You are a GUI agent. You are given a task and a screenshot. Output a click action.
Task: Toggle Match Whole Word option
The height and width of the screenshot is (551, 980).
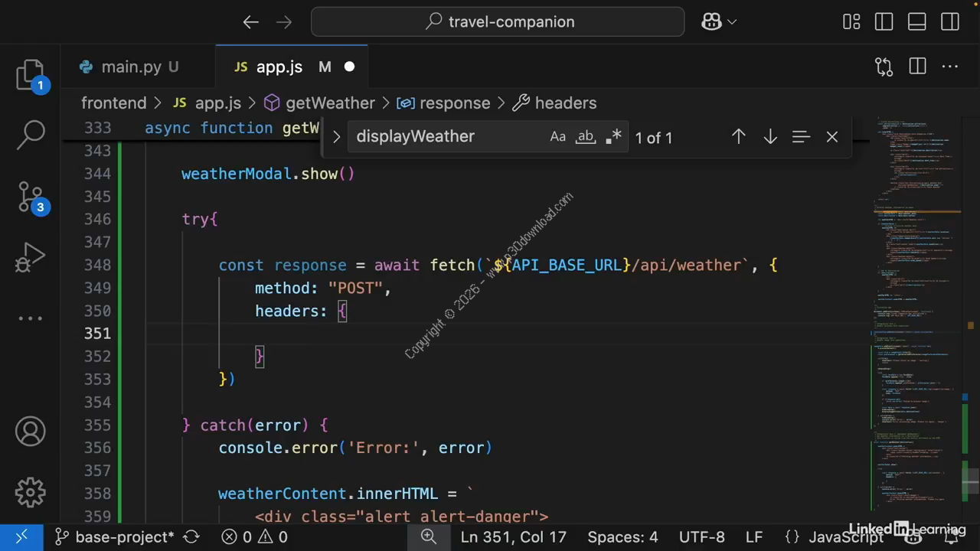(586, 137)
